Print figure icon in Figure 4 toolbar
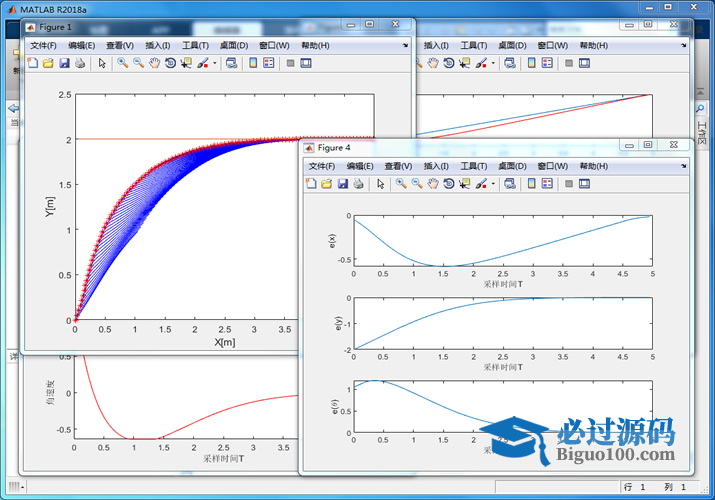Image resolution: width=715 pixels, height=500 pixels. (358, 184)
